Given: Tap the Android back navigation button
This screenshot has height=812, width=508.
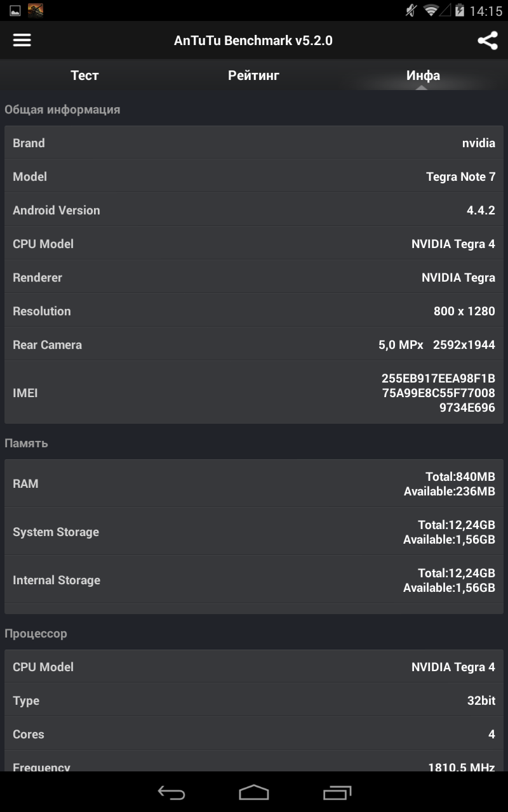Looking at the screenshot, I should (171, 792).
